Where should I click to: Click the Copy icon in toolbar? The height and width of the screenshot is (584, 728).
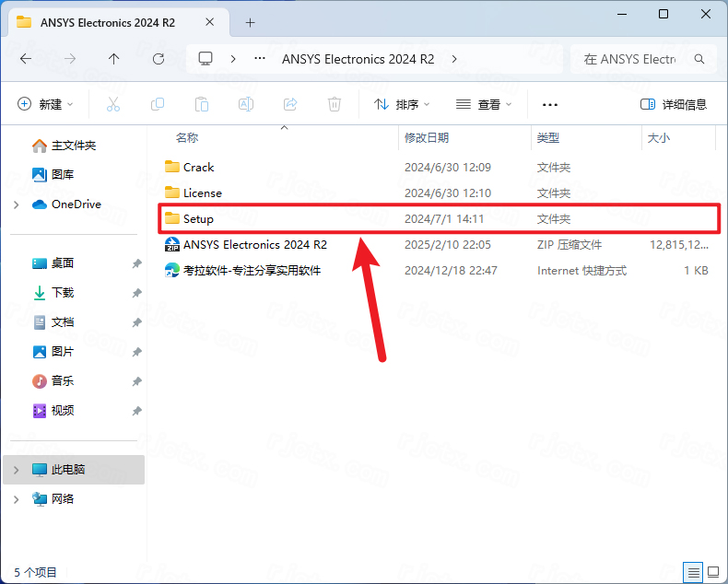point(158,105)
